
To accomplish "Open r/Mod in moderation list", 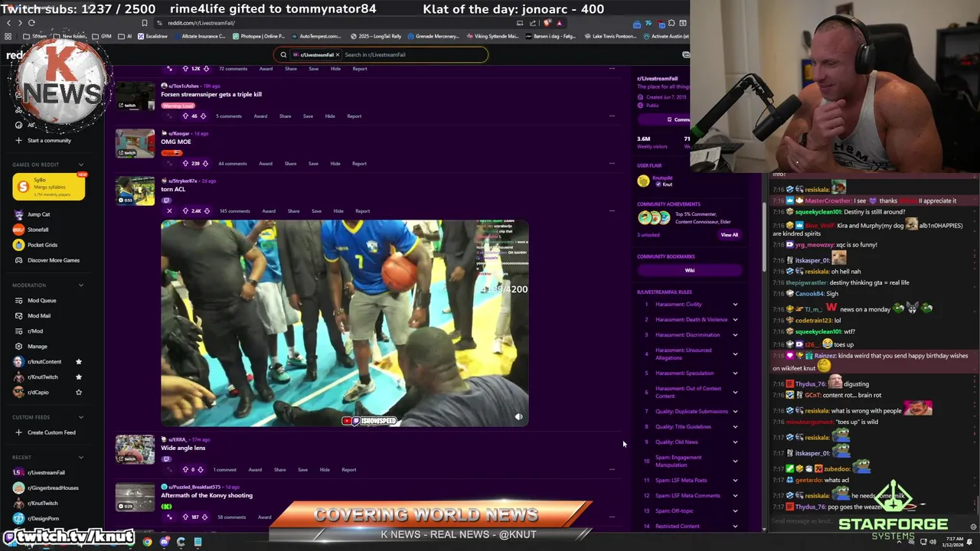I will [x=34, y=331].
